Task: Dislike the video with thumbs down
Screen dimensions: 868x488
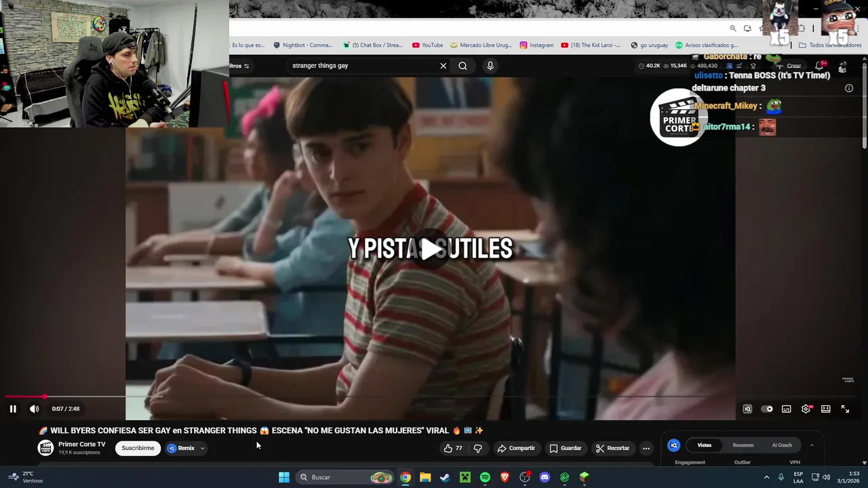Action: (x=478, y=448)
